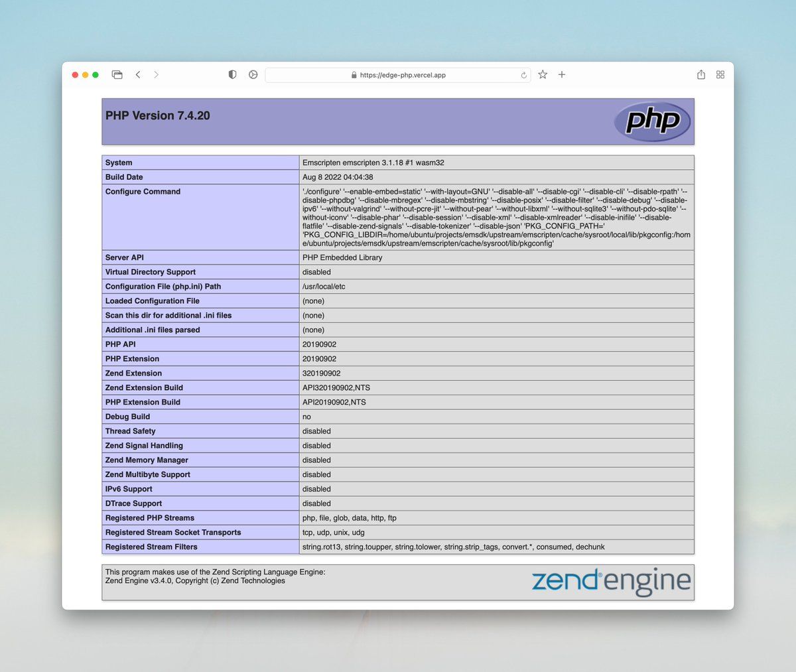
Task: Bookmark the page with the star icon
Action: pos(543,75)
